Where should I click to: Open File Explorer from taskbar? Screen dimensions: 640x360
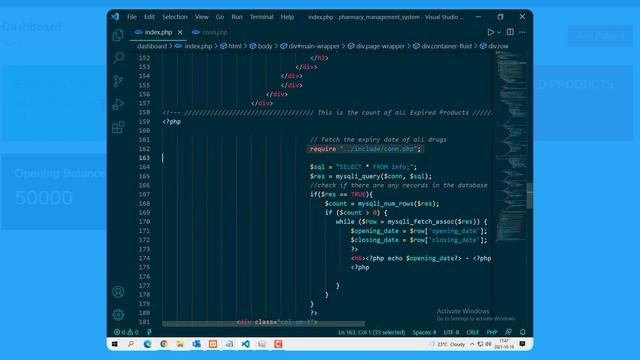180,344
